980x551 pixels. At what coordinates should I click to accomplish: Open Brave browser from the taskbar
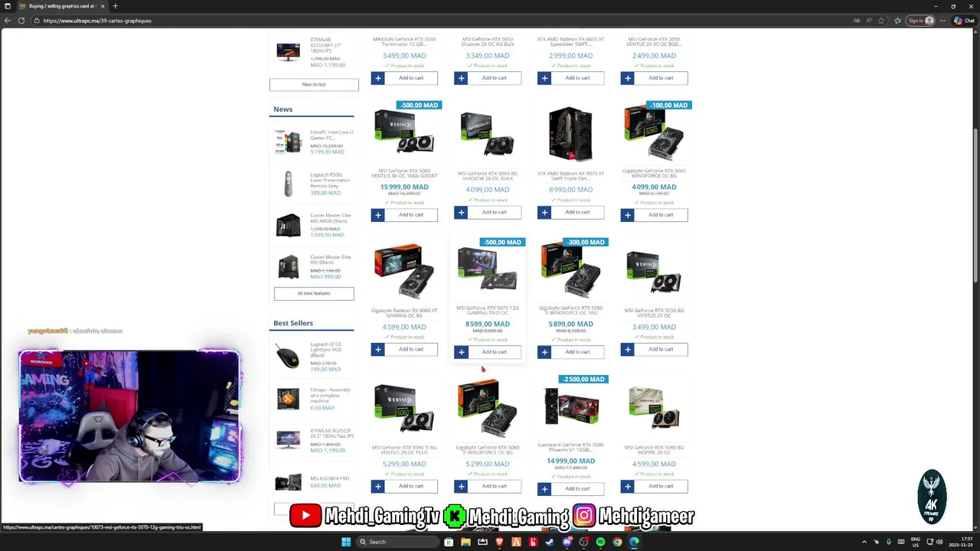pos(499,542)
